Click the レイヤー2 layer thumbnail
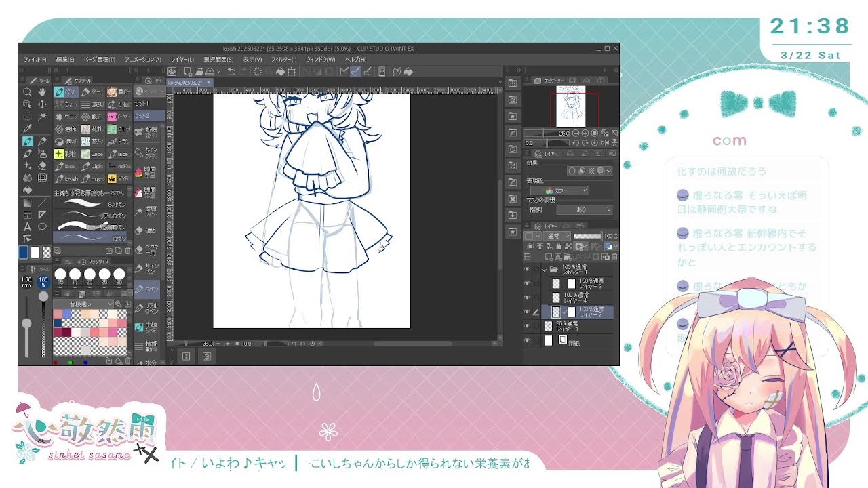The image size is (868, 488). [556, 312]
